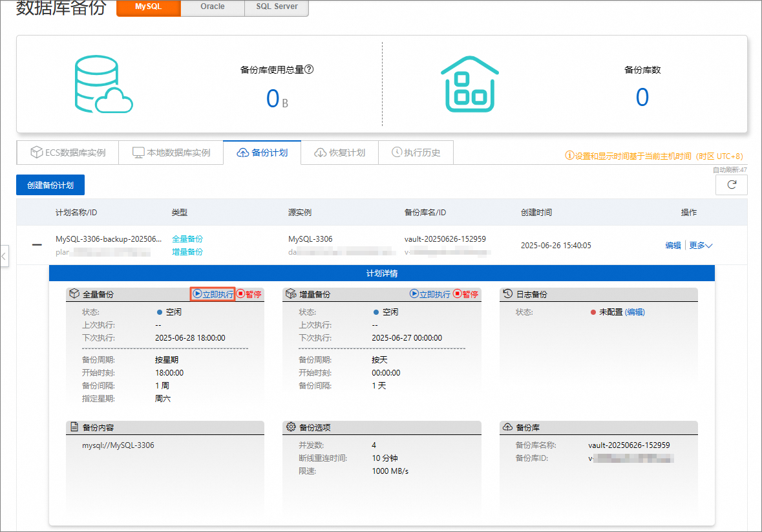The image size is (762, 532).
Task: Click the timezone notice UTC+8 text
Action: click(654, 156)
